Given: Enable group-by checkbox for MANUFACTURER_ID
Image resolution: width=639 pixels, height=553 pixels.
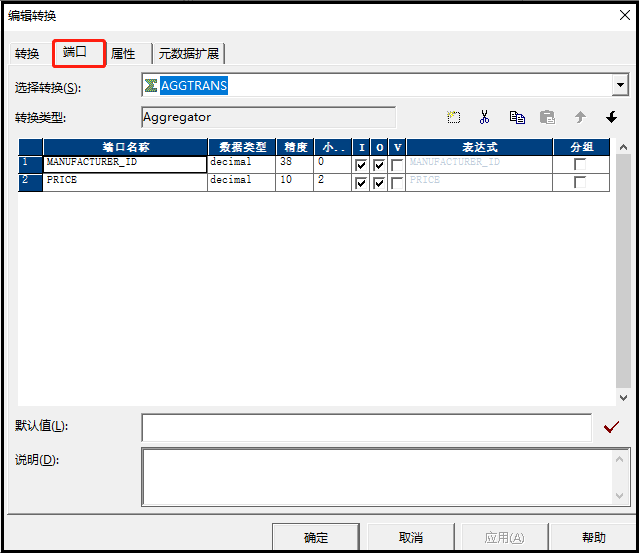Looking at the screenshot, I should (580, 164).
